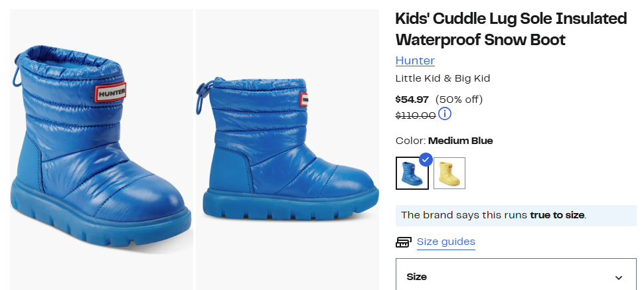
Task: Select the Medium Blue color swatch
Action: coord(412,173)
